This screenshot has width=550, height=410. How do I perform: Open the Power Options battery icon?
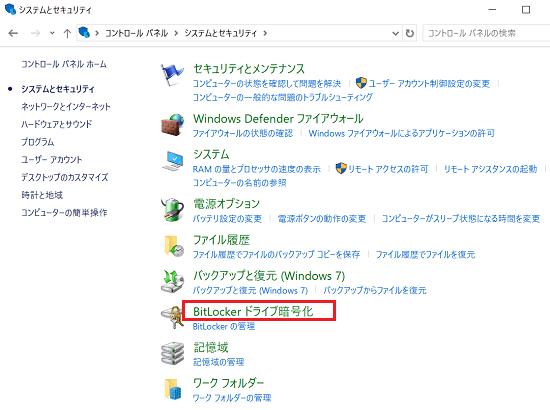(x=172, y=210)
